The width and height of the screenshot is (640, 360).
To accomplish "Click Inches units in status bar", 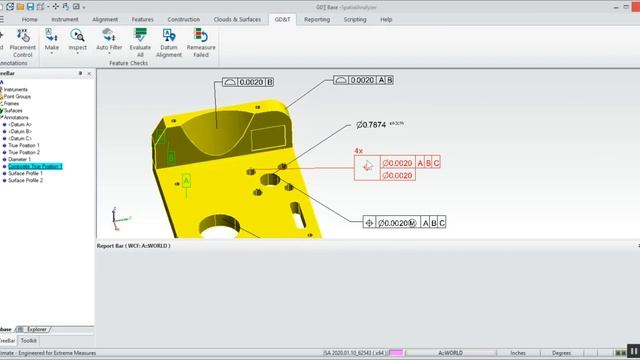I will coord(518,353).
